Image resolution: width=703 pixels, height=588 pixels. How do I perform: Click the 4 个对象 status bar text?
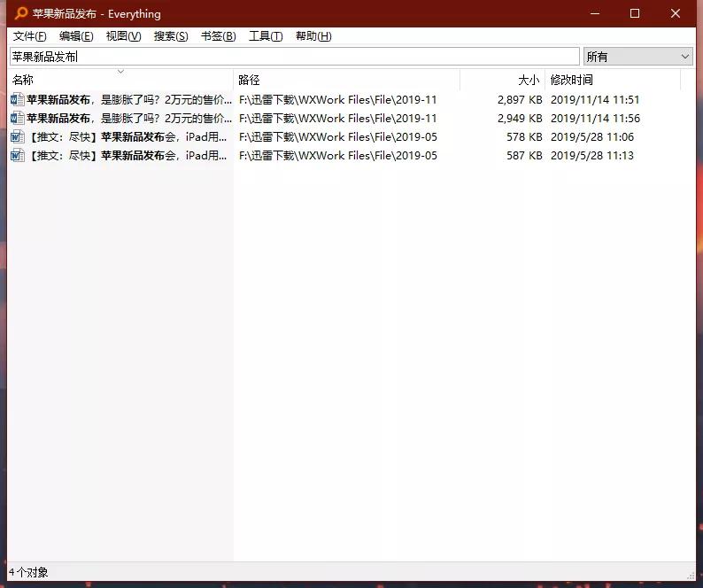coord(28,572)
